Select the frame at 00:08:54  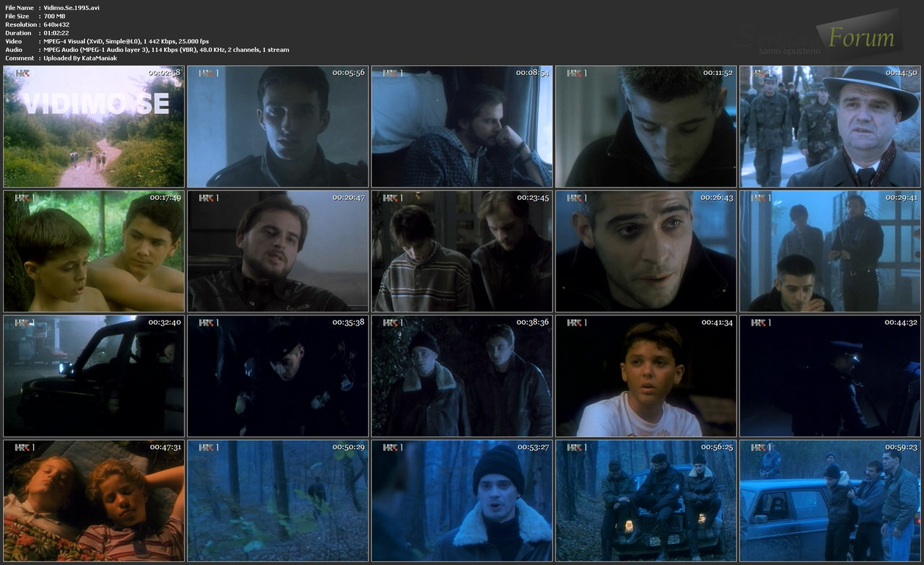(462, 126)
